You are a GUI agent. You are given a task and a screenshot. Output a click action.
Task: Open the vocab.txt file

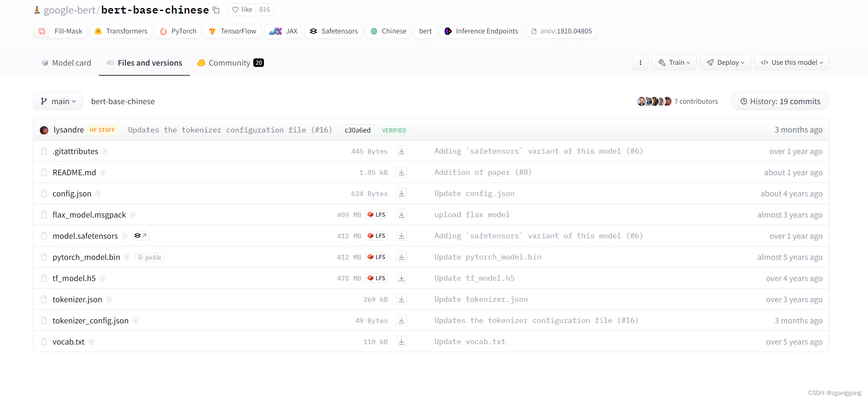click(x=69, y=342)
